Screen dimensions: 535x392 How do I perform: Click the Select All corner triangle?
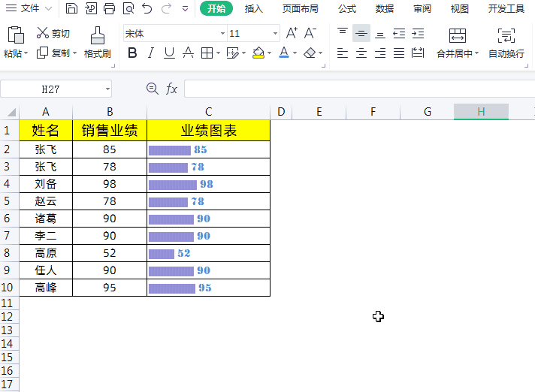[11, 112]
